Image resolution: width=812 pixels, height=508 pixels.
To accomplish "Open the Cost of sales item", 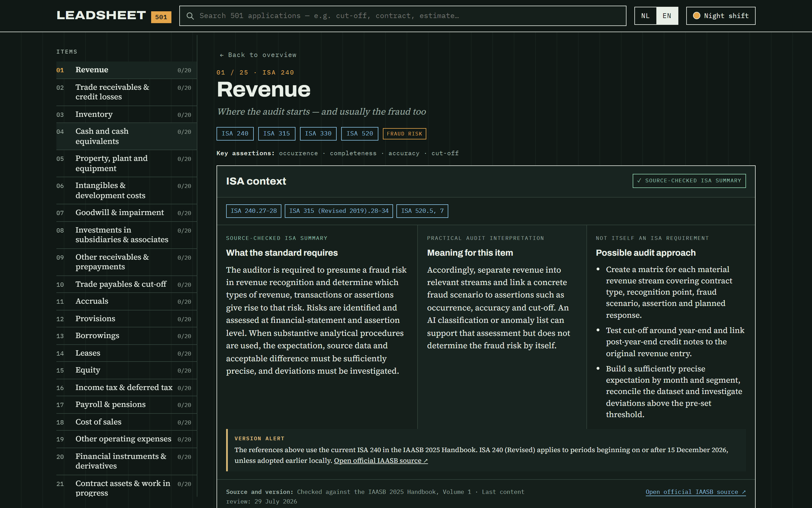I will (x=127, y=422).
